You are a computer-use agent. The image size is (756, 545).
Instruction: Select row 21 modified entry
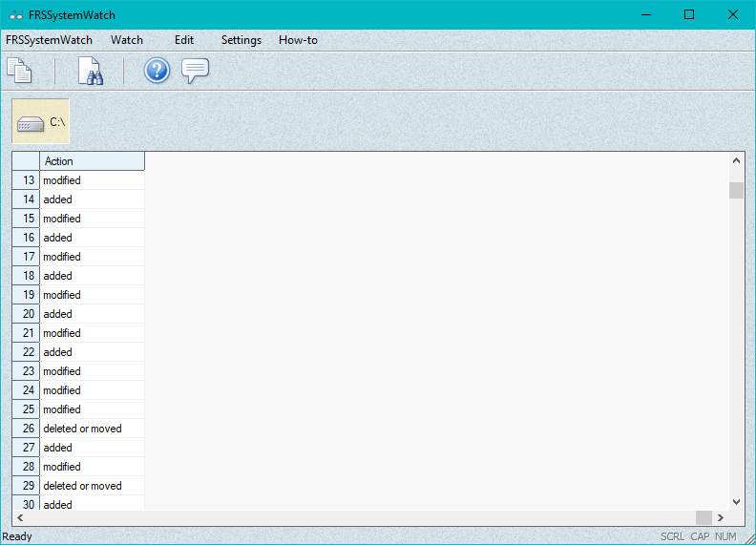click(92, 333)
